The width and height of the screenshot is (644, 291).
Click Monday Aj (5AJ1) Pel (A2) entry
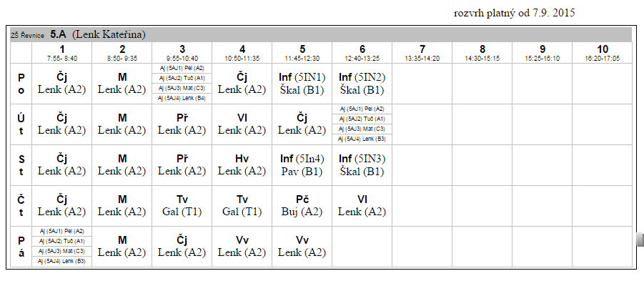tap(182, 68)
